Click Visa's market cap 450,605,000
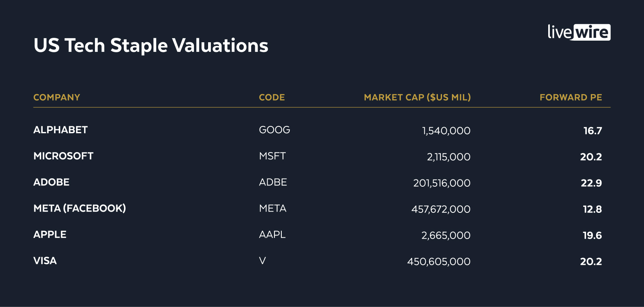This screenshot has width=644, height=307. point(439,262)
